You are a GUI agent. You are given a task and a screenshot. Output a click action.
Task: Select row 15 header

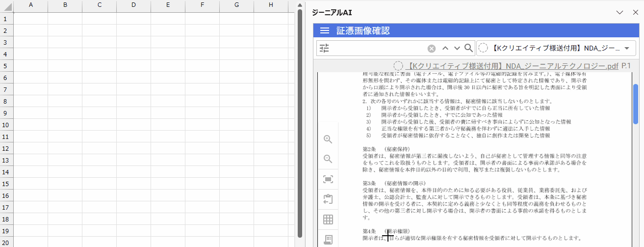[x=7, y=184]
